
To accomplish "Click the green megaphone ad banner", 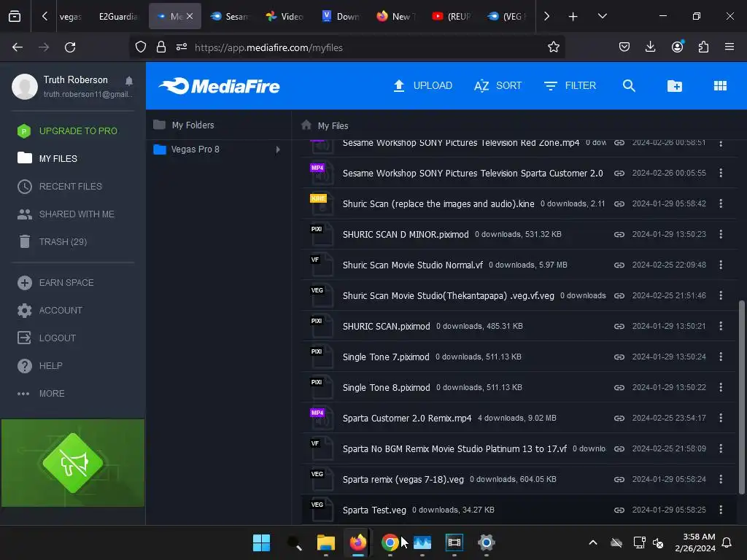I will [73, 463].
